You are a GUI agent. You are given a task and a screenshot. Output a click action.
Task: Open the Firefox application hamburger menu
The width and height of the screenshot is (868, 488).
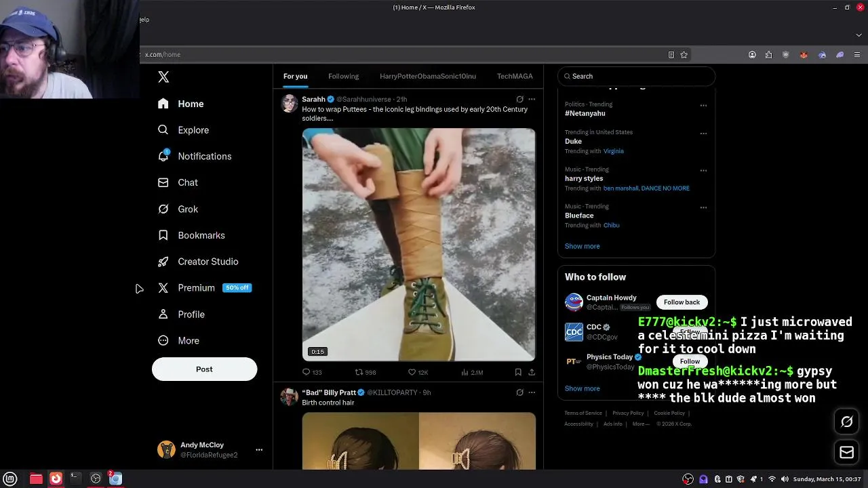point(857,55)
